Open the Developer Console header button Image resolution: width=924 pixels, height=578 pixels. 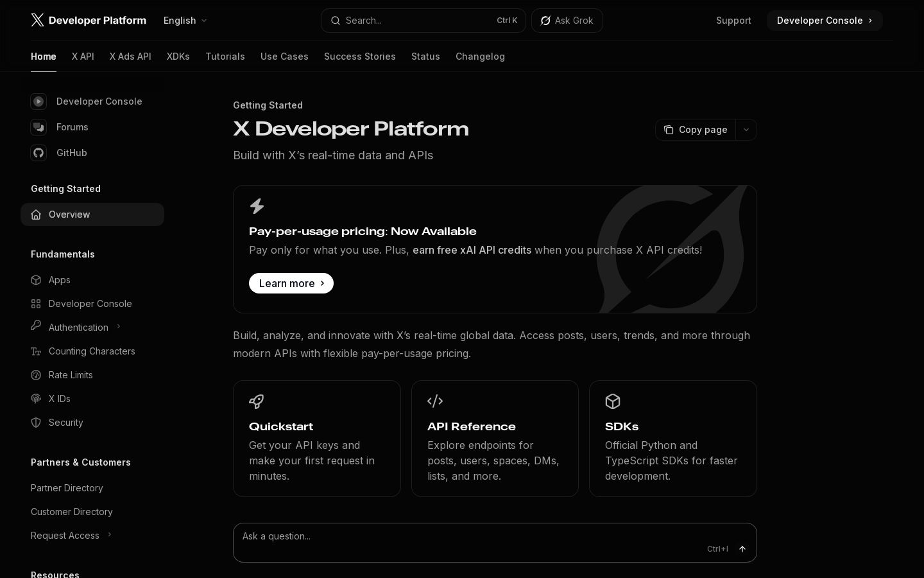point(825,21)
